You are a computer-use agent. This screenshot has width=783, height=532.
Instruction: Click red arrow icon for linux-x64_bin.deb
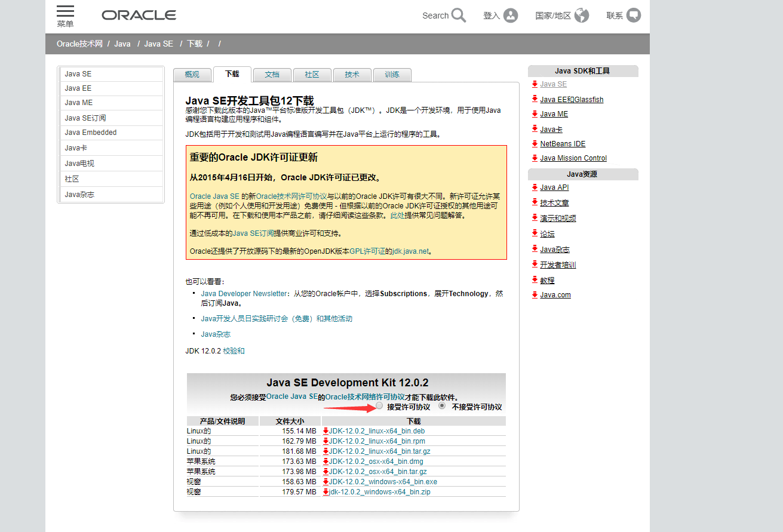[x=326, y=431]
